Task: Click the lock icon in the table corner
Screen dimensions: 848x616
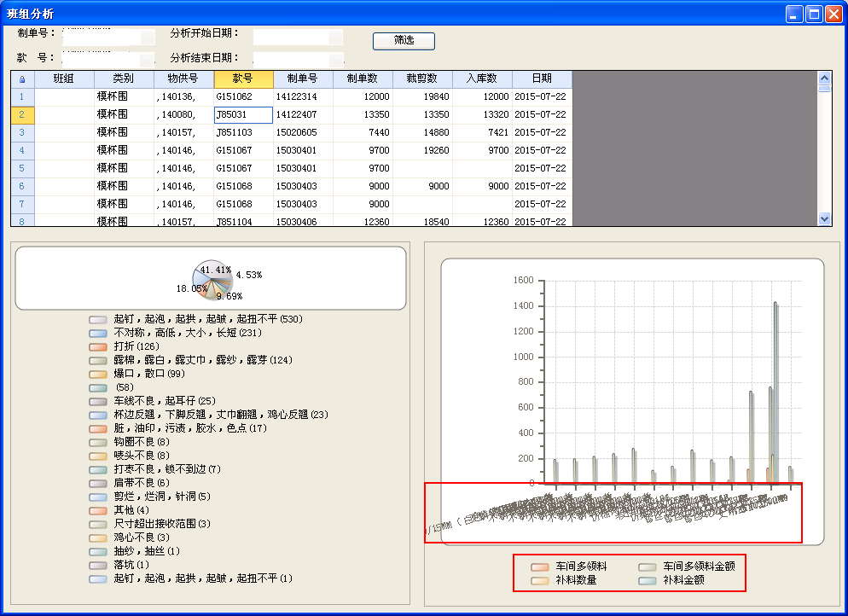Action: (22, 79)
